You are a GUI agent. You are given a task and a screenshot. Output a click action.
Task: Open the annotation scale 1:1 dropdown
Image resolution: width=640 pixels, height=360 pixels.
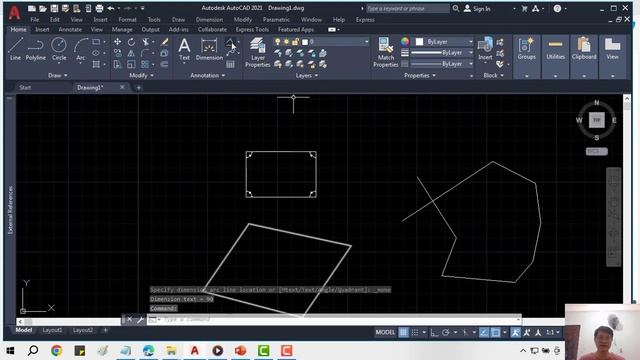point(553,332)
